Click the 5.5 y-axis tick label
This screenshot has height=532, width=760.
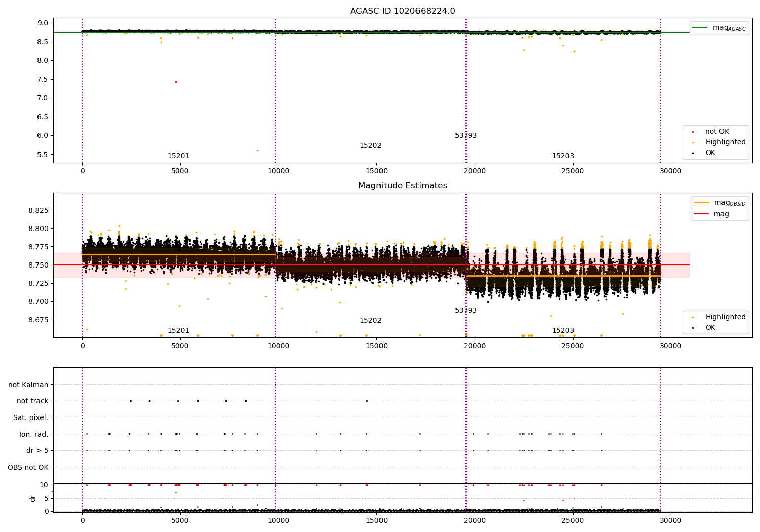pos(43,155)
